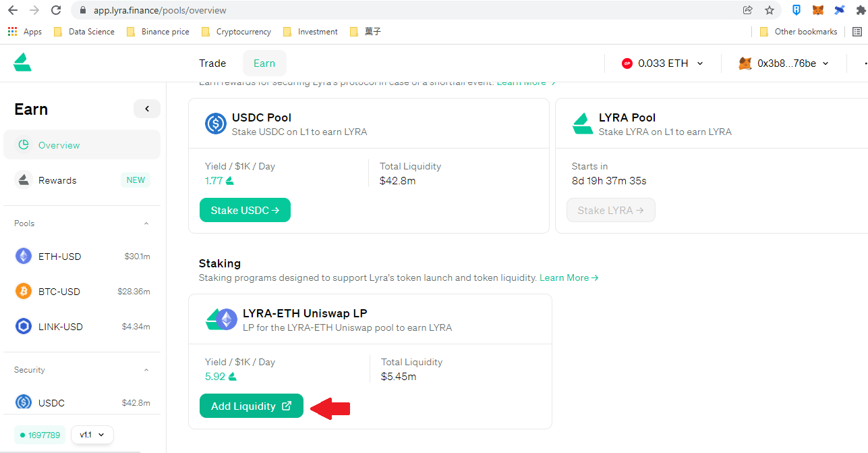Open the Other bookmarks folder
868x453 pixels.
tap(799, 32)
